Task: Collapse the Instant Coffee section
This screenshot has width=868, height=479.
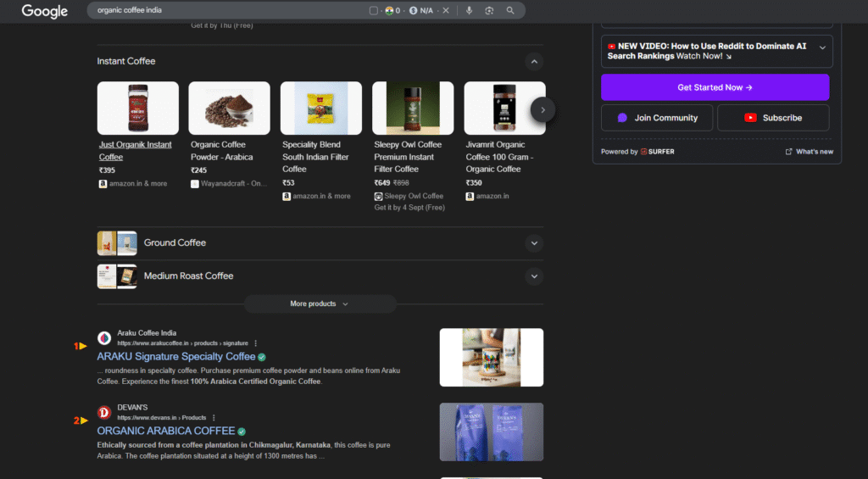Action: [534, 62]
